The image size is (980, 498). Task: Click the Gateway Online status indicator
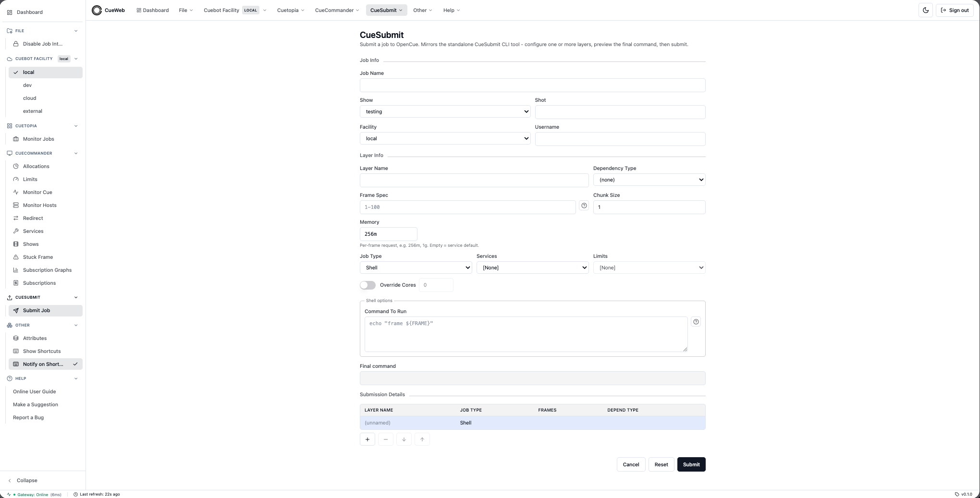coord(34,494)
